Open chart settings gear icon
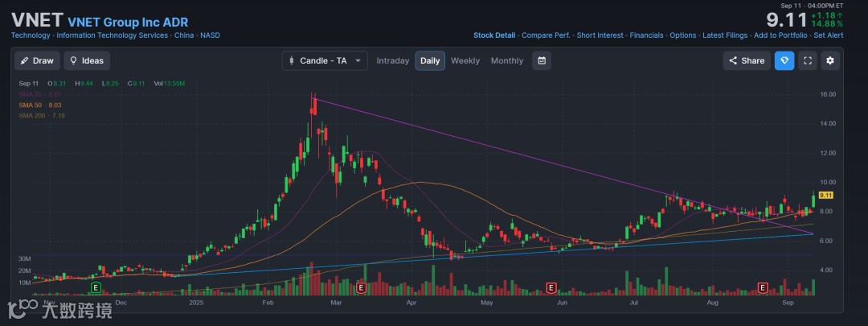The height and width of the screenshot is (326, 868). click(x=829, y=61)
